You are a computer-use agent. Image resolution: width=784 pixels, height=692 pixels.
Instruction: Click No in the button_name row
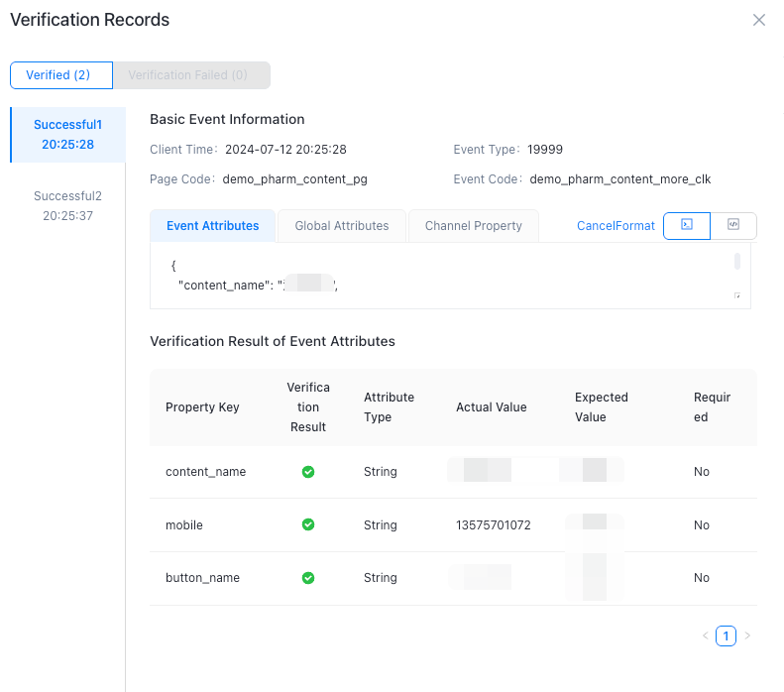(x=702, y=578)
